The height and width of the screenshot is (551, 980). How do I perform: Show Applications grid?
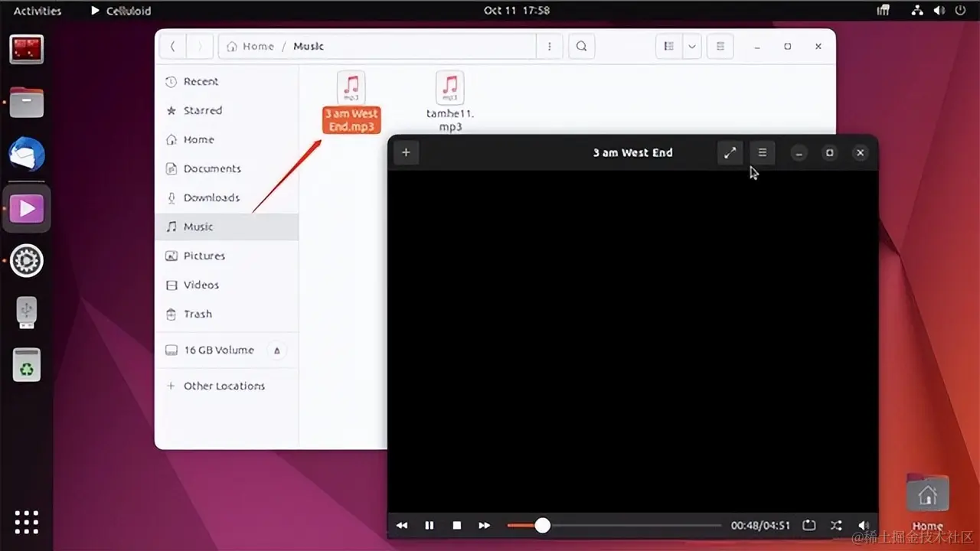(27, 522)
